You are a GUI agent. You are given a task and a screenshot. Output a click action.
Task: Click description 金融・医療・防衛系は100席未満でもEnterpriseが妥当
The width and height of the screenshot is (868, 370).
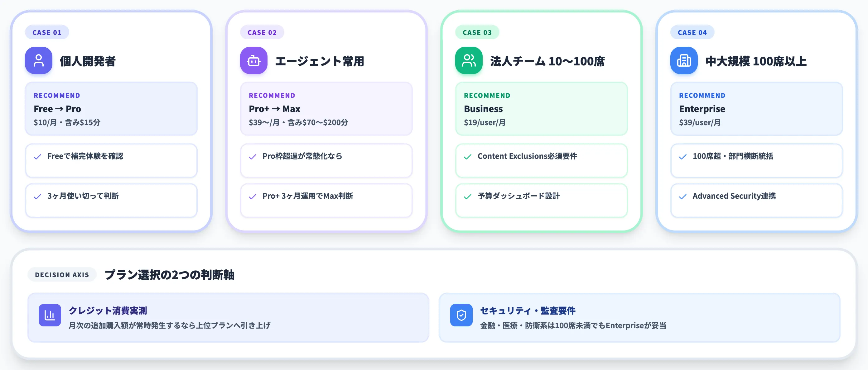coord(573,325)
